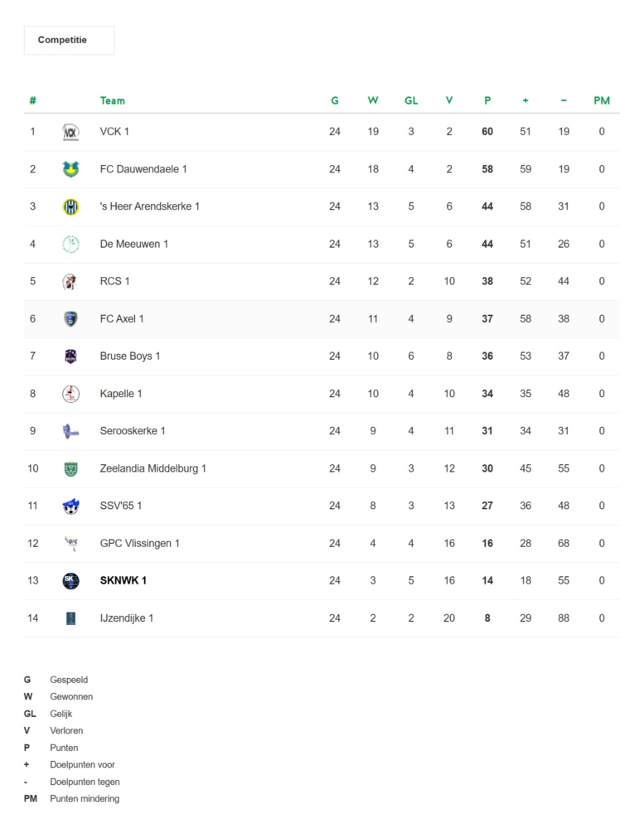Click the Zeelandia Middelburg 1 crest
The image size is (644, 824).
click(x=71, y=468)
